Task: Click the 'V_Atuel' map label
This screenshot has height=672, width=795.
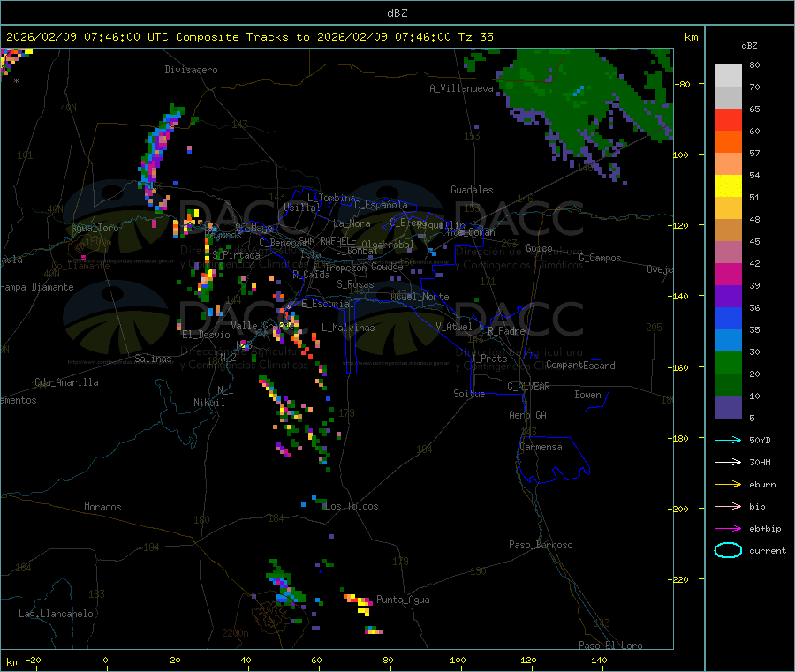Action: point(453,327)
